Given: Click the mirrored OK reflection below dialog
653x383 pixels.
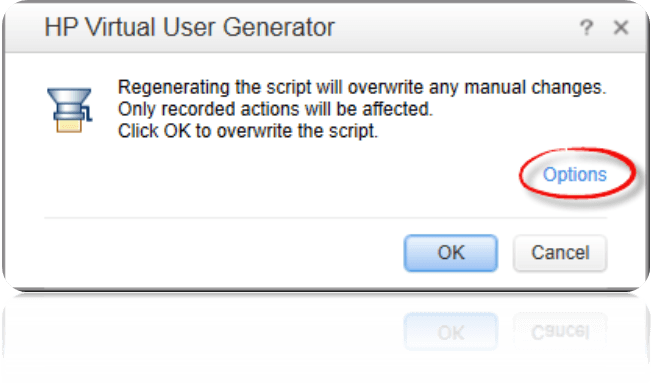Looking at the screenshot, I should point(451,331).
